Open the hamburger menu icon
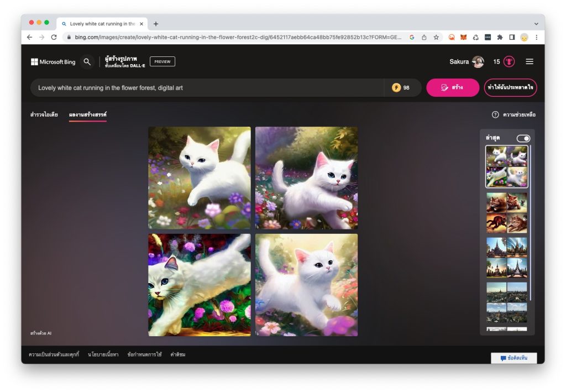Viewport: 566px width, 392px height. 530,62
